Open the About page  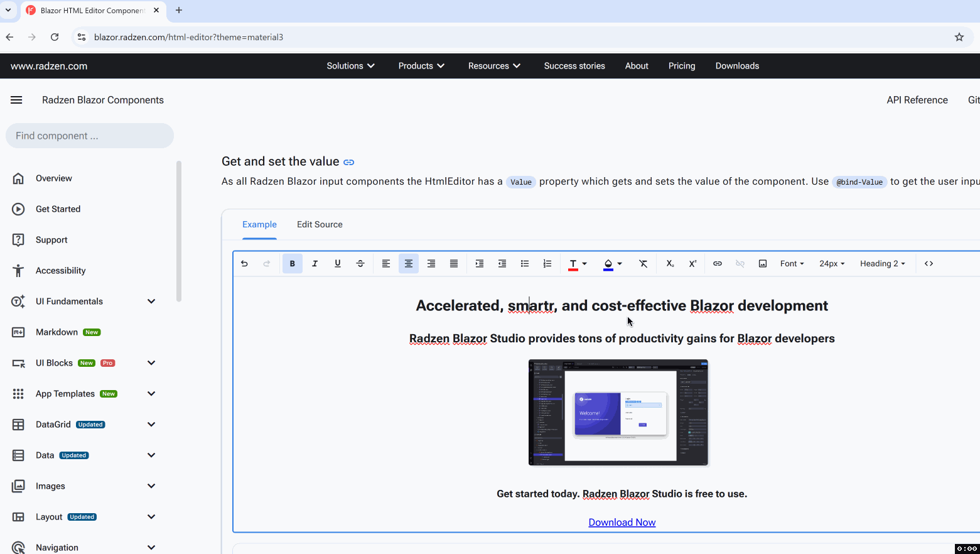click(x=637, y=66)
